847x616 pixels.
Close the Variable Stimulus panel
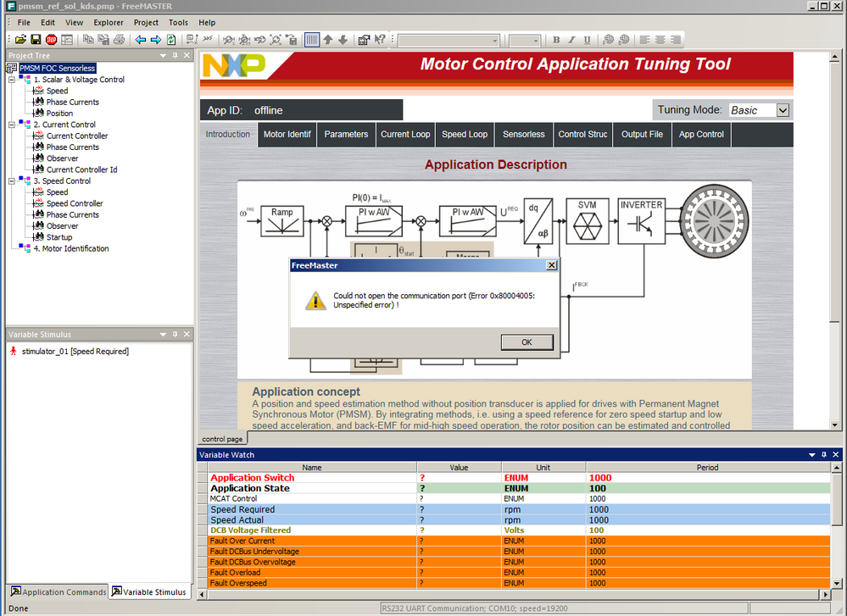(187, 335)
